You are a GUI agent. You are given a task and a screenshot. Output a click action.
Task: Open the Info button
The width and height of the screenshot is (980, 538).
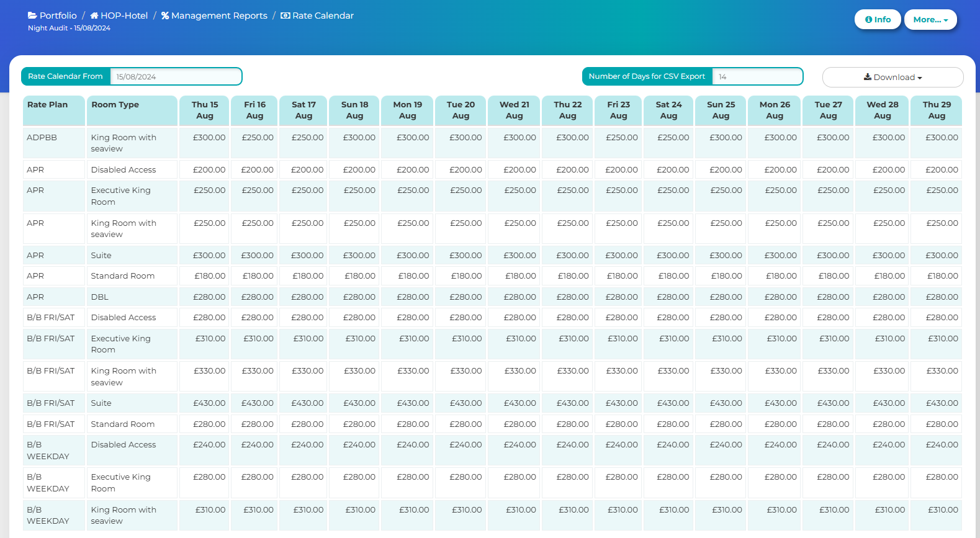click(x=878, y=19)
